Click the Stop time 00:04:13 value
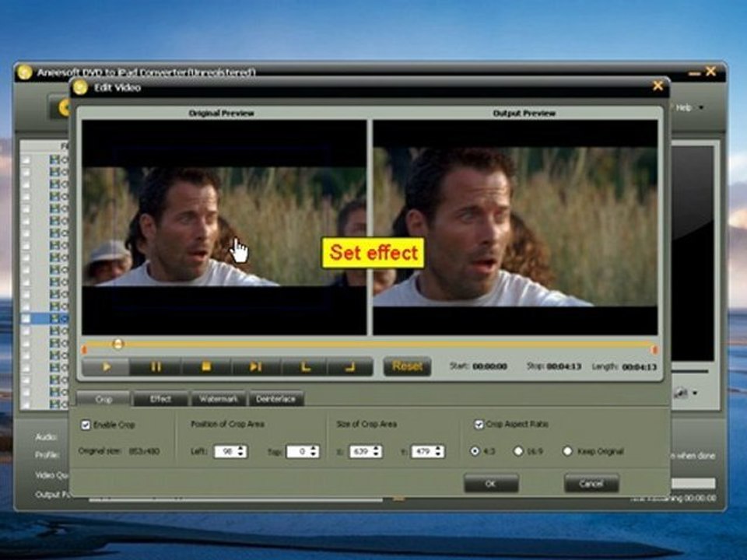This screenshot has height=560, width=747. pos(563,366)
